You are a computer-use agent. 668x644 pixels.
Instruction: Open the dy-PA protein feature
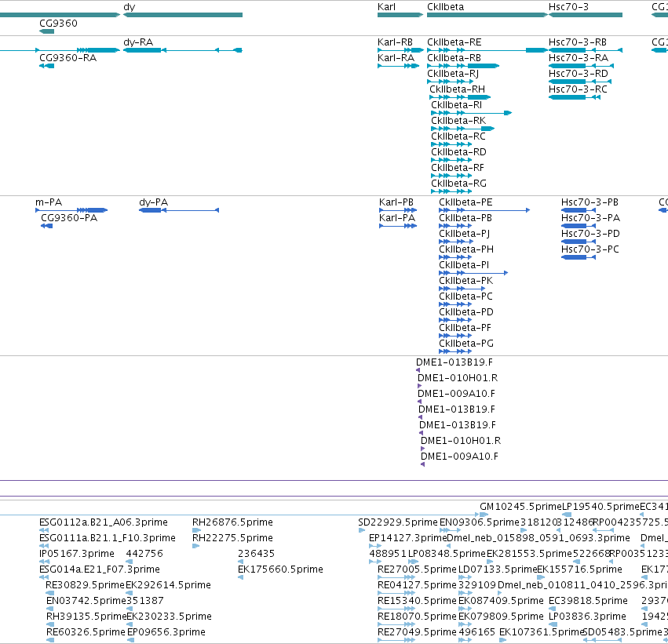pyautogui.click(x=153, y=202)
